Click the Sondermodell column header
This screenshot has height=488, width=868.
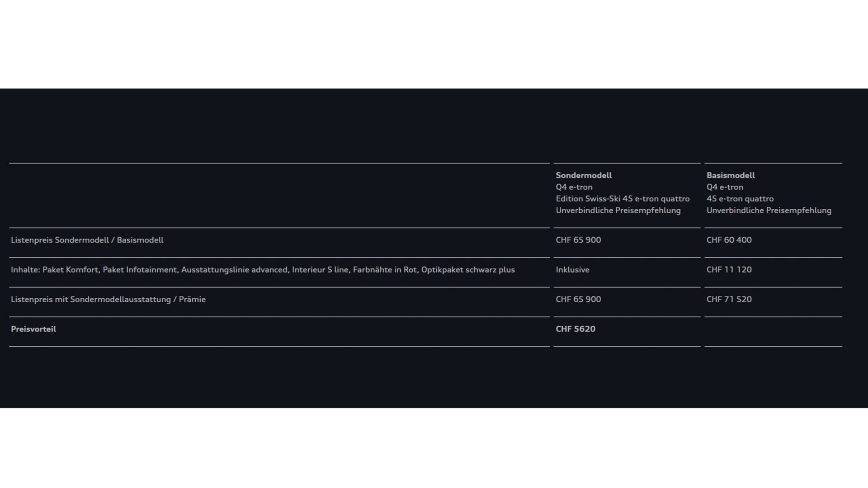(583, 175)
